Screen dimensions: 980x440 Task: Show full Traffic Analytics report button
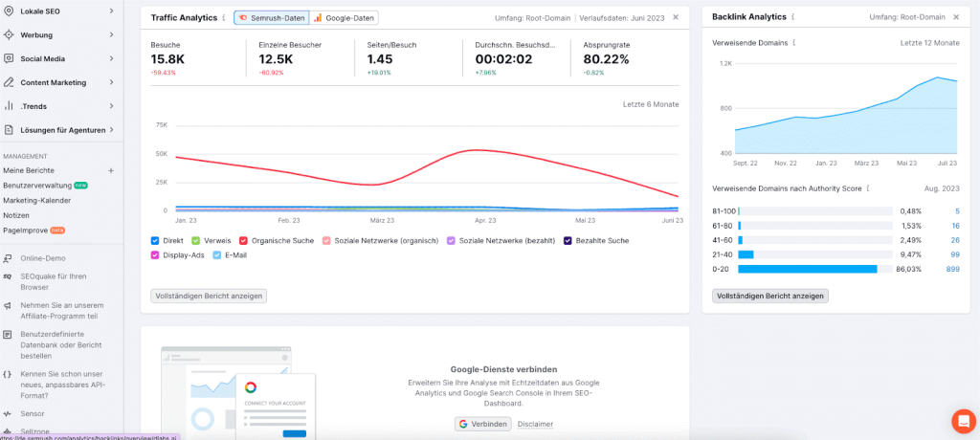209,296
